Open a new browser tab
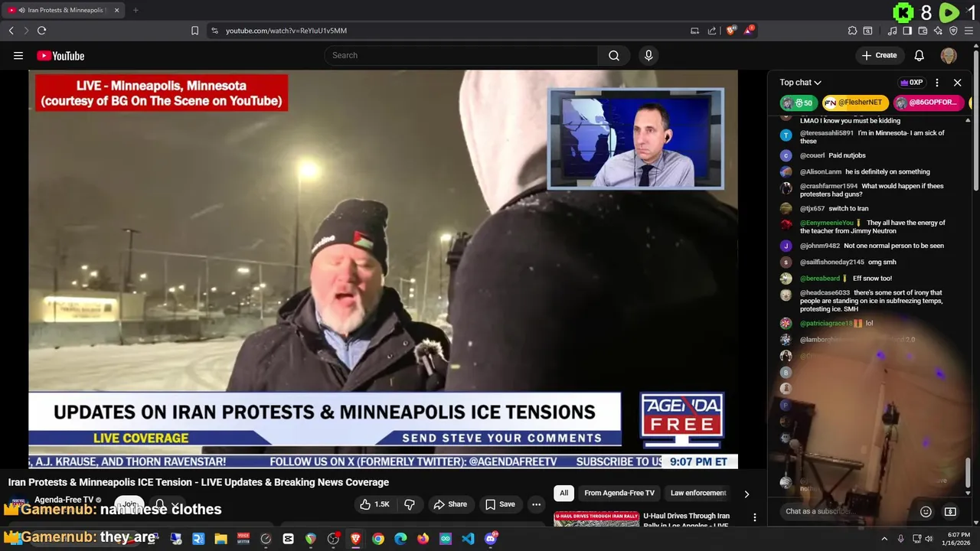This screenshot has width=980, height=551. (136, 10)
